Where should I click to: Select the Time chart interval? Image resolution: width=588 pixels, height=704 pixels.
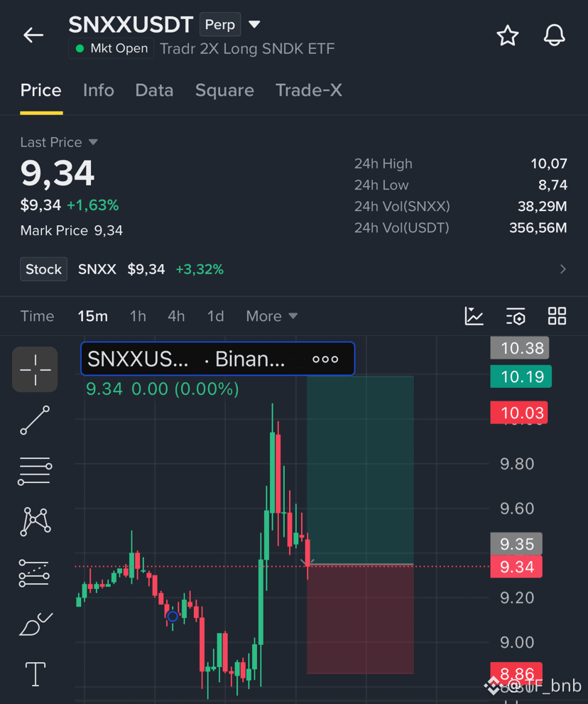(37, 316)
